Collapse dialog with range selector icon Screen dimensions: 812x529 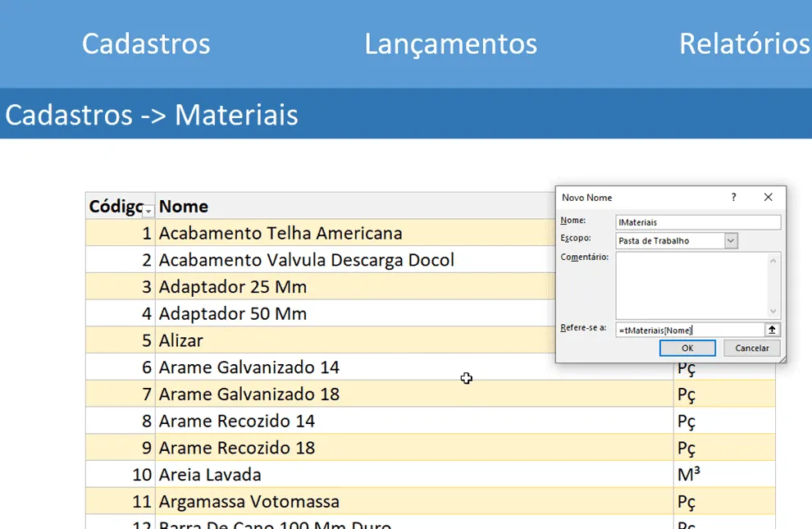pos(772,330)
